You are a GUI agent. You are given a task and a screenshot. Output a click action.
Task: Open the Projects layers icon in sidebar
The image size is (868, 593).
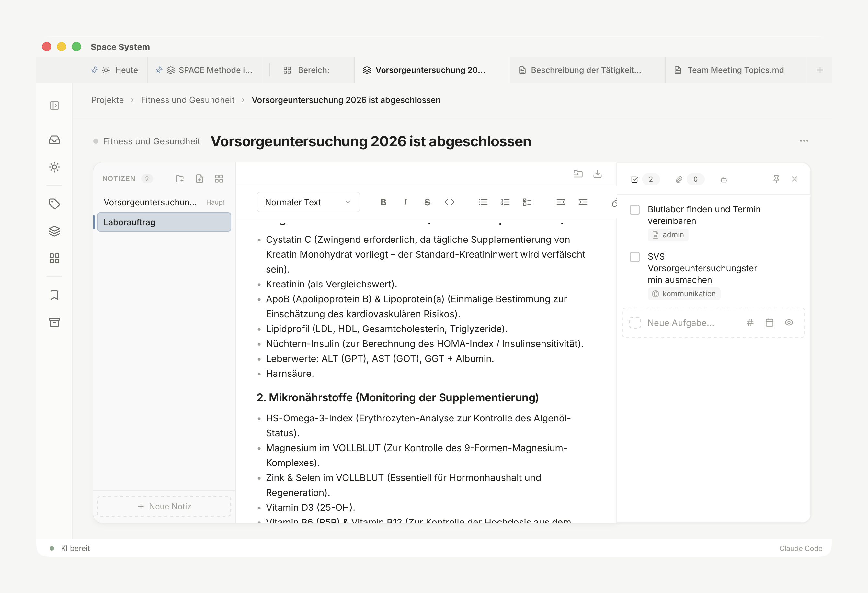coord(54,231)
